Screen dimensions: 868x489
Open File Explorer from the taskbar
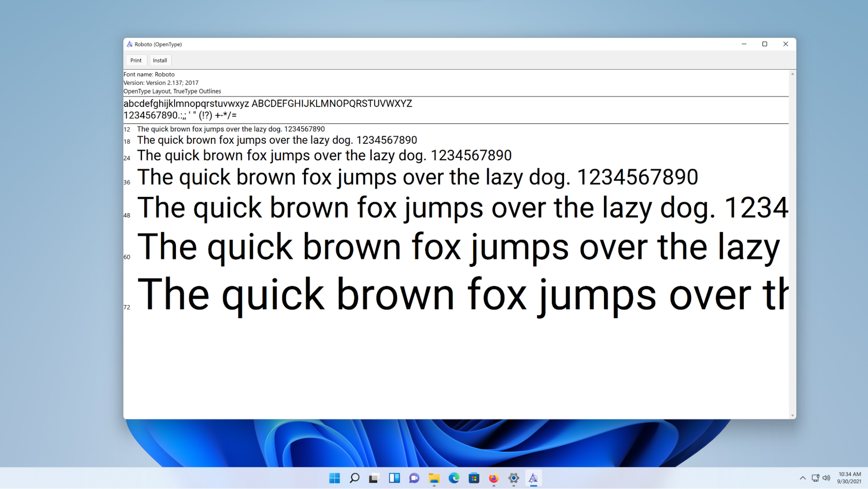click(x=434, y=478)
